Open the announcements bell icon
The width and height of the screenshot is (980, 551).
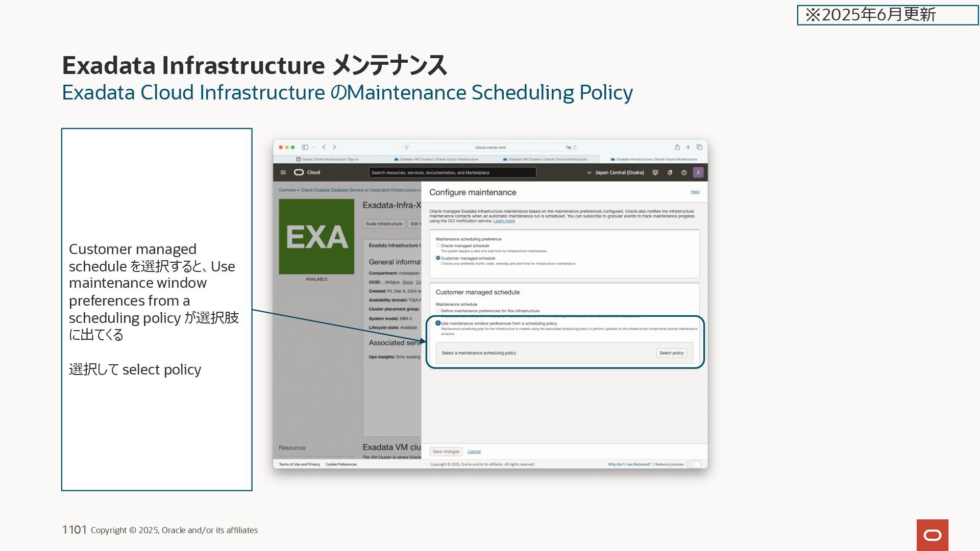pos(670,172)
